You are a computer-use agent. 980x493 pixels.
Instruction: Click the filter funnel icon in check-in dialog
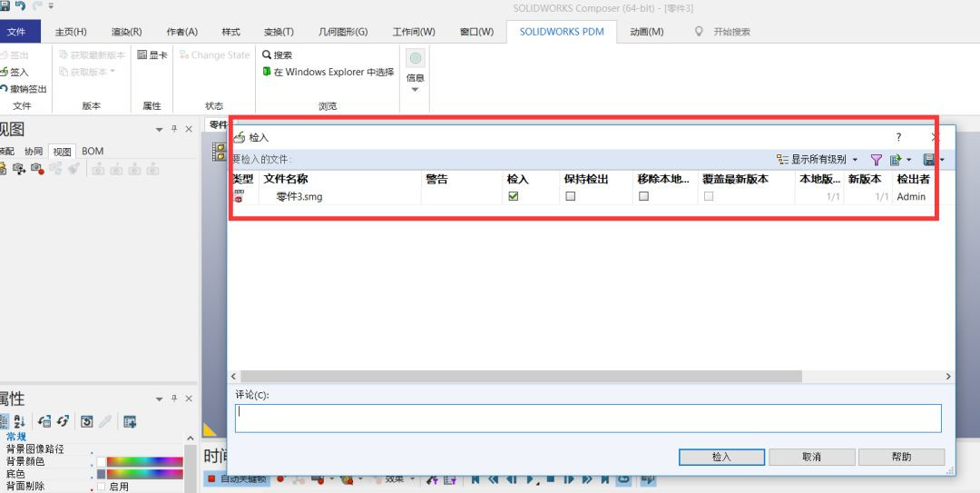pyautogui.click(x=877, y=160)
